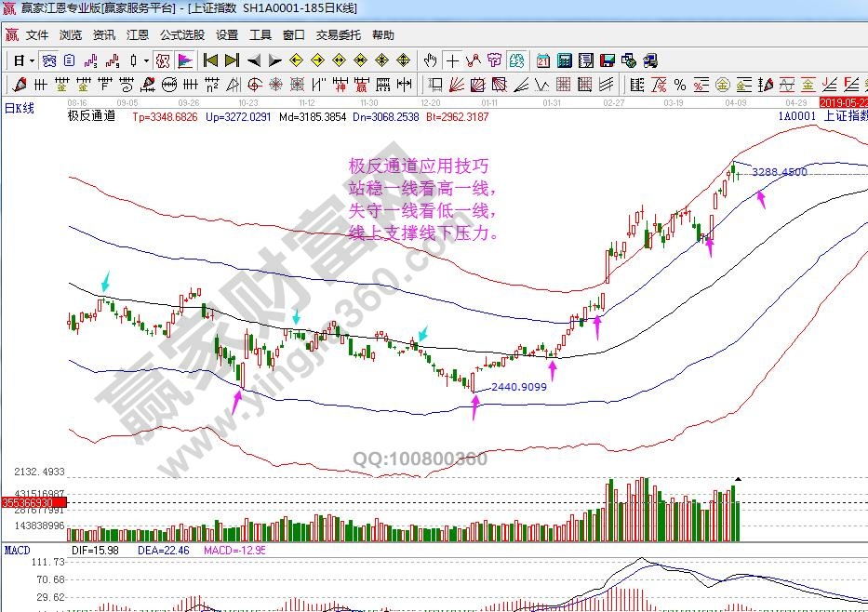
Task: Jump to the first bar with the skip-to-start arrow
Action: [211, 60]
